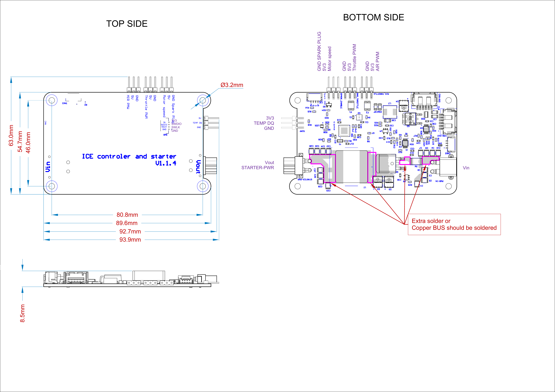Click the PWR-IN silkscreen label
This screenshot has height=392, width=555.
439,181
